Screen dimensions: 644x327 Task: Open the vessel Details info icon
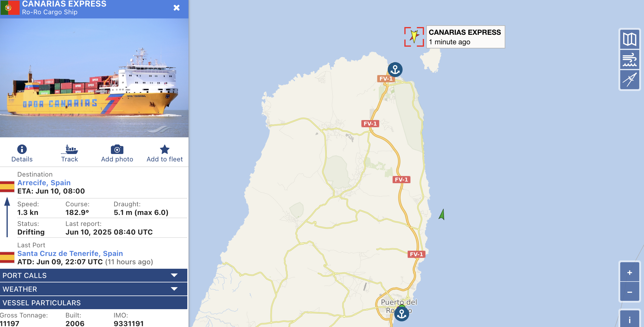(22, 149)
